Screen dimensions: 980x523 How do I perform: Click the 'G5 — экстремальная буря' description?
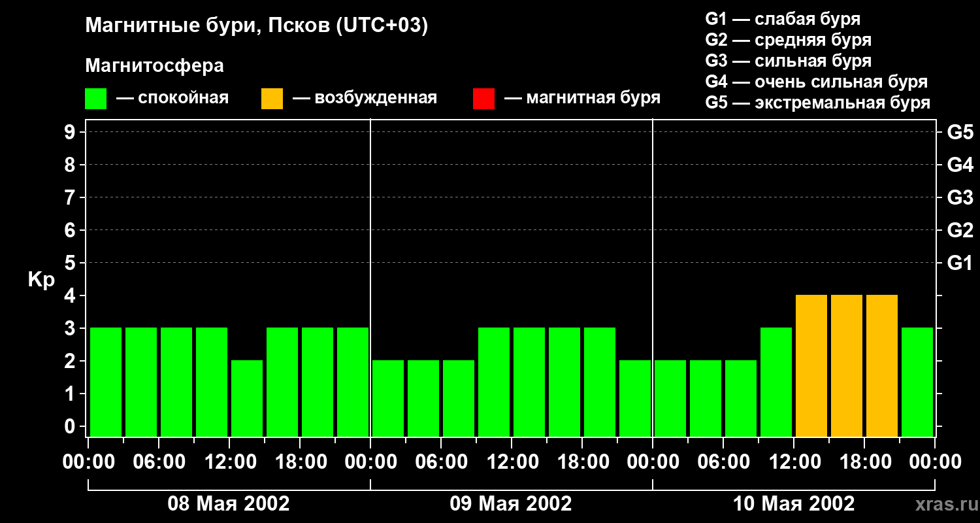coord(817,103)
